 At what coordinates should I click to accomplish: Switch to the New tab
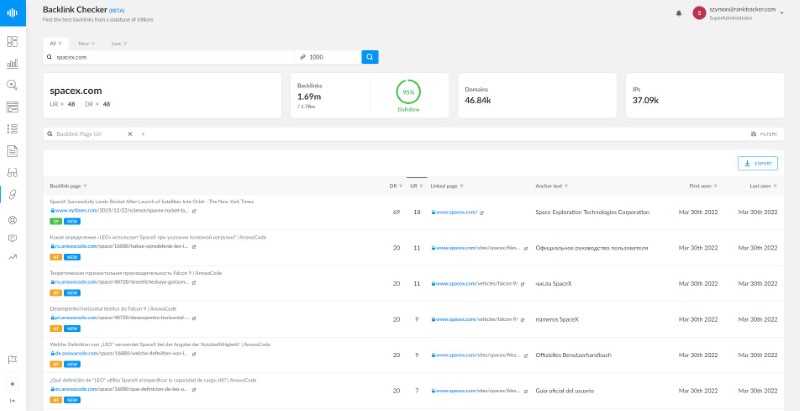[x=86, y=43]
